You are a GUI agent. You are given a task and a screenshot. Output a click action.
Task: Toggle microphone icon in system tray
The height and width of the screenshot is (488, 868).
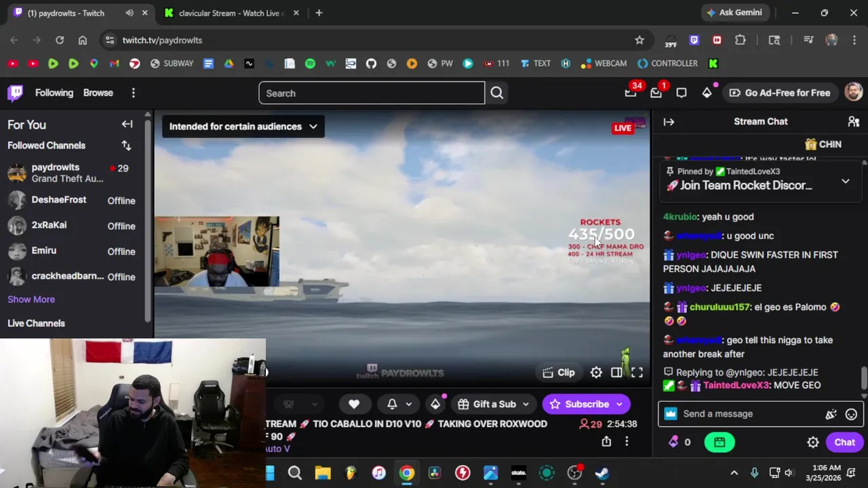pos(754,472)
